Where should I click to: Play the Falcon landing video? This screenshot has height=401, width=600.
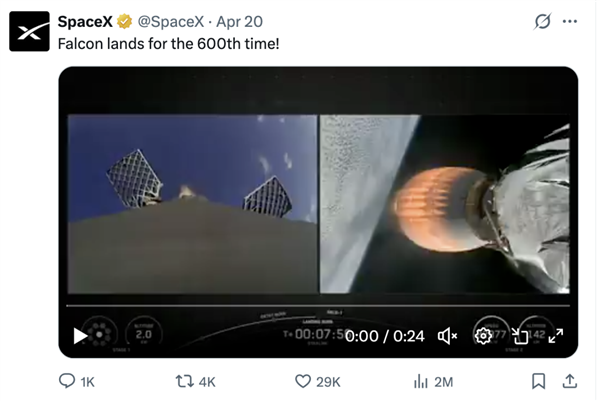[x=81, y=336]
